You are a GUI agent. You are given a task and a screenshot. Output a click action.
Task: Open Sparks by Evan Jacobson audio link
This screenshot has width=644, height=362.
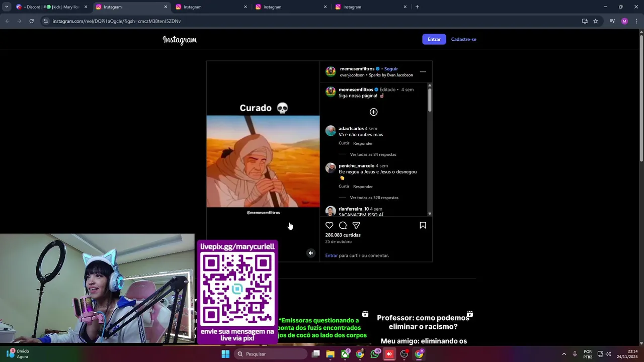point(391,75)
